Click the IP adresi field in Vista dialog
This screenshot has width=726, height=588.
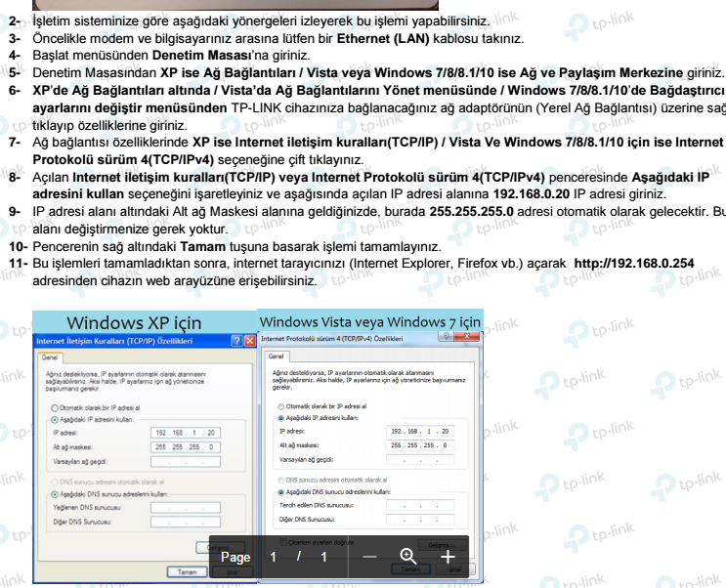tap(420, 431)
